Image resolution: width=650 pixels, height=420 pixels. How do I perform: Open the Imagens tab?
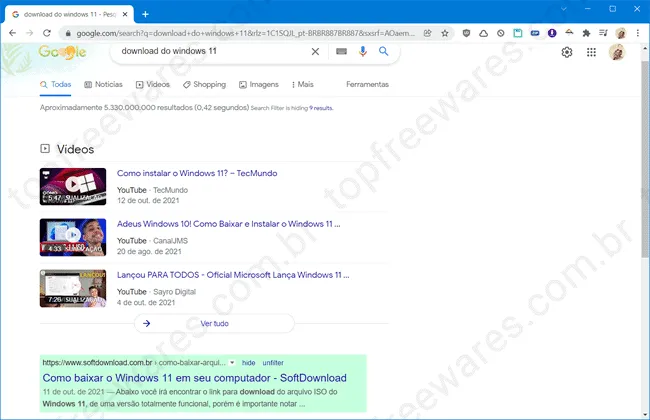tap(259, 85)
